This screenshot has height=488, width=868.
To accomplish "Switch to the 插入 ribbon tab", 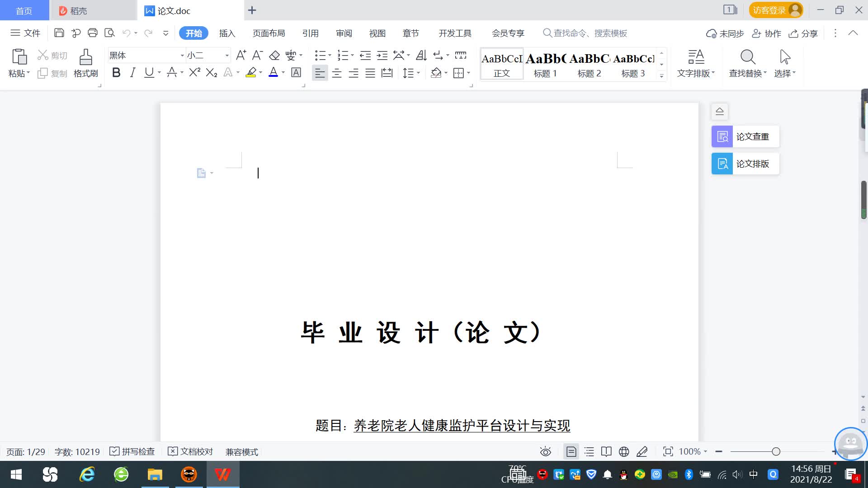I will pyautogui.click(x=227, y=33).
